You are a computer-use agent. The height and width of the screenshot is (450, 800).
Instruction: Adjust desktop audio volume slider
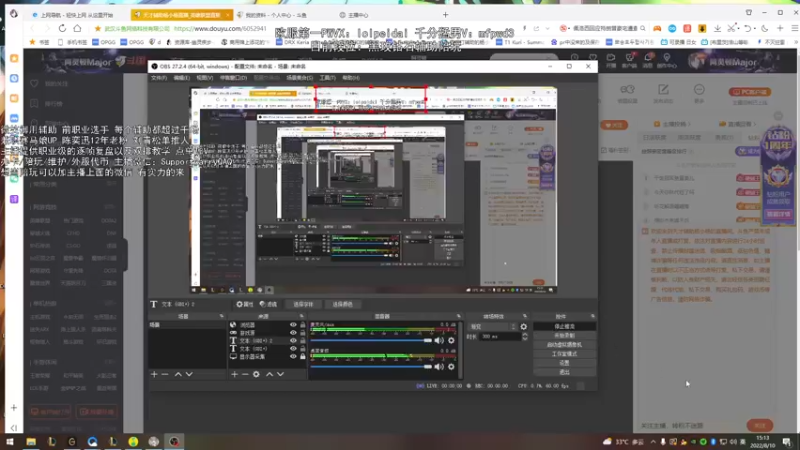pyautogui.click(x=371, y=366)
